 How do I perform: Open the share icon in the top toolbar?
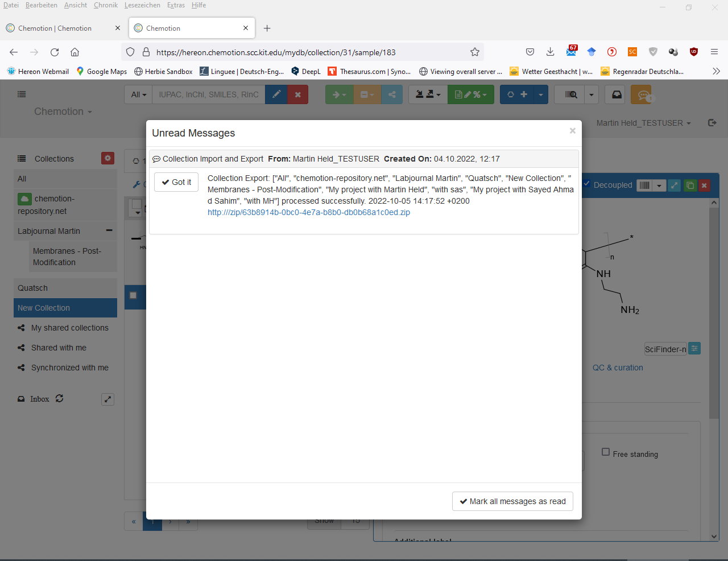[x=392, y=94]
